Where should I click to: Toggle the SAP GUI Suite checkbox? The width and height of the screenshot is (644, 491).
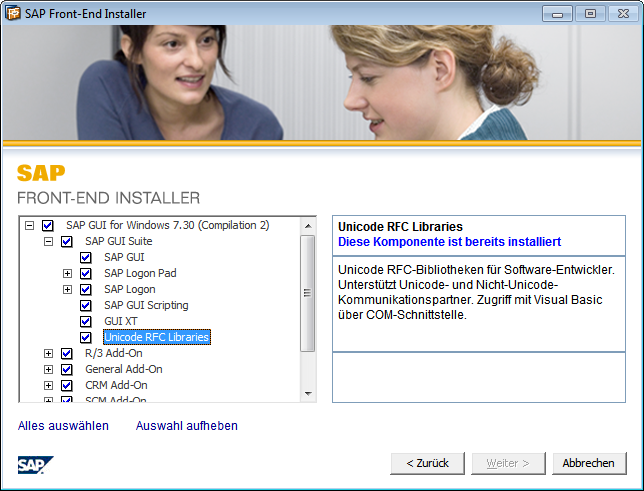(67, 242)
